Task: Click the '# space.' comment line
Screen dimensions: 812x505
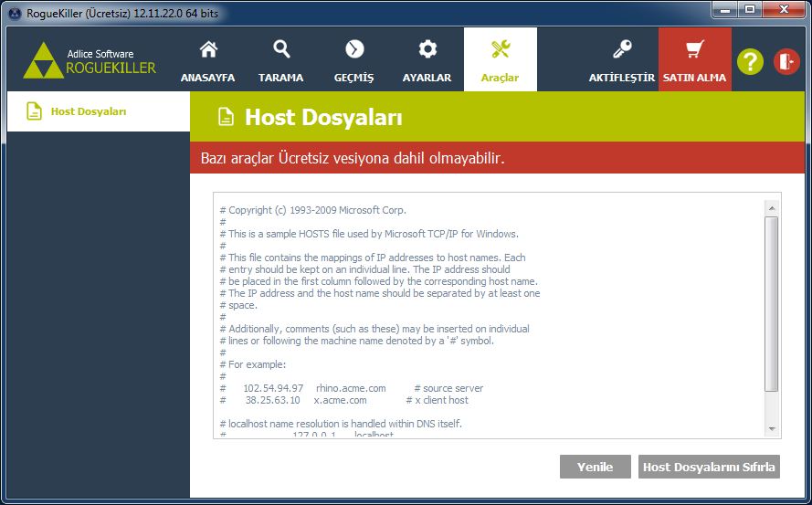Action: point(238,306)
